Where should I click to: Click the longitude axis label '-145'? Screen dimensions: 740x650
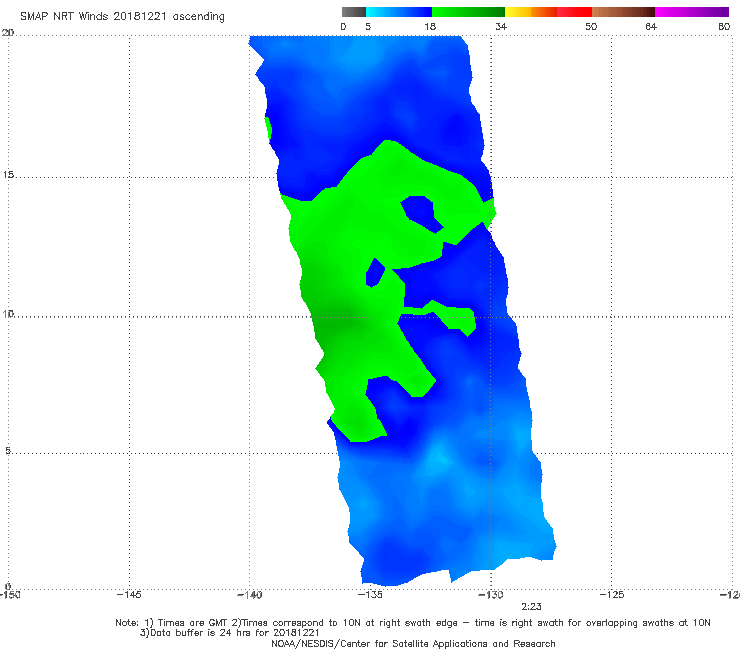click(129, 595)
